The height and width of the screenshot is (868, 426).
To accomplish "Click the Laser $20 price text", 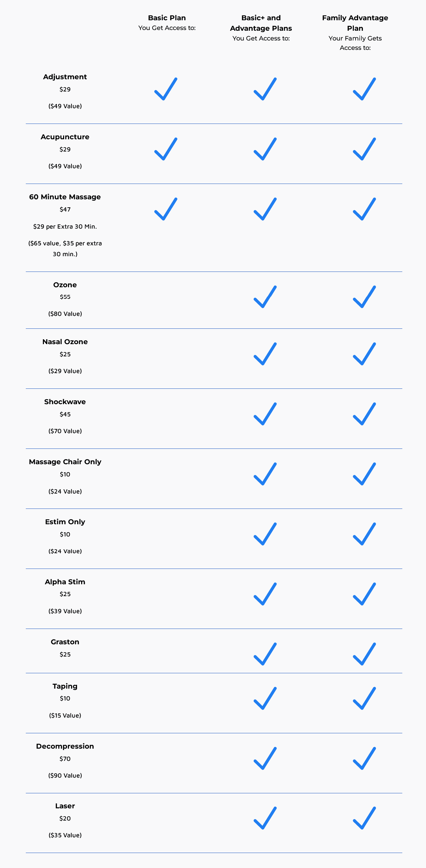I will [x=65, y=818].
